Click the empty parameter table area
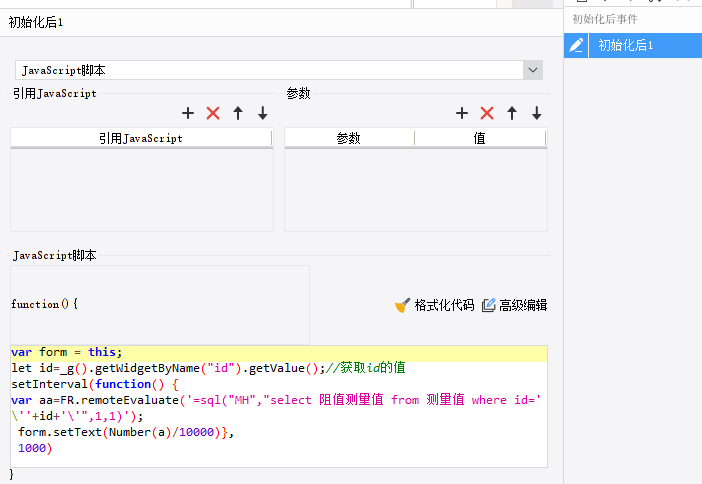Image resolution: width=702 pixels, height=484 pixels. click(415, 190)
